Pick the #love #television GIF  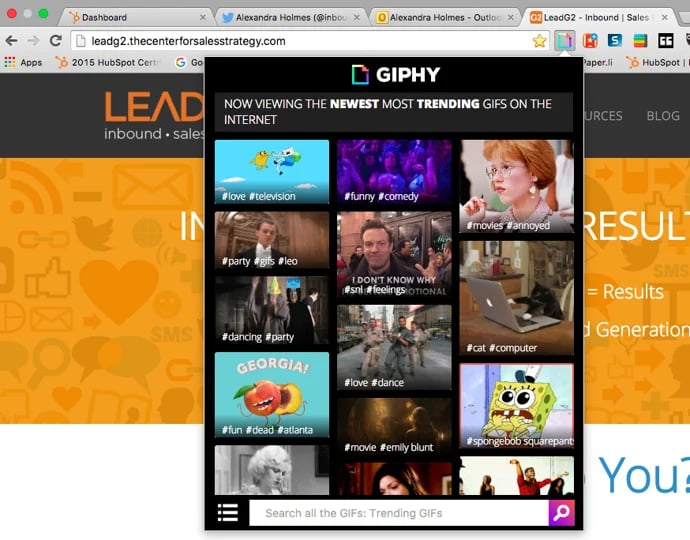point(271,172)
